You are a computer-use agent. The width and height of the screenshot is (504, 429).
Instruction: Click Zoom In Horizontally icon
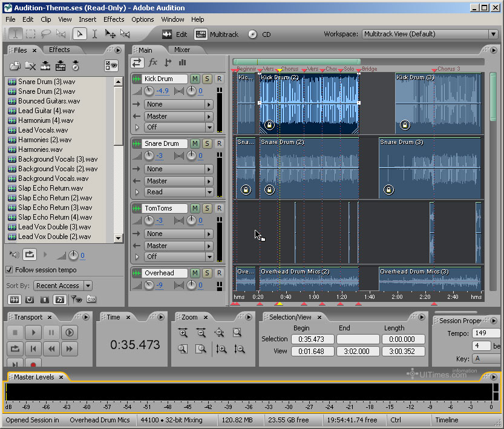(x=183, y=333)
